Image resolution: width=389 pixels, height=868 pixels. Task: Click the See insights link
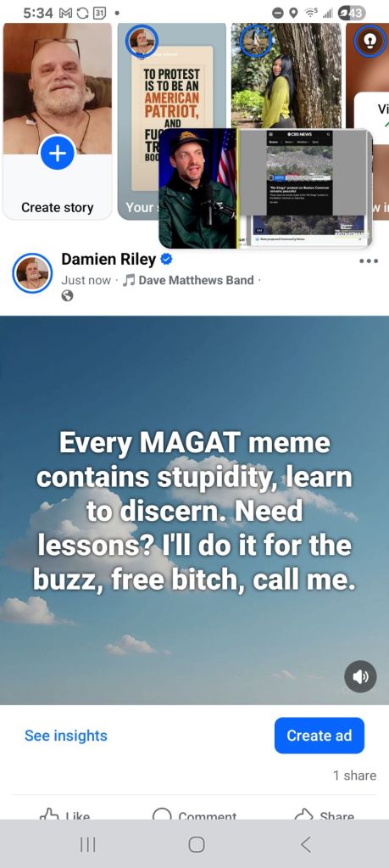[x=66, y=736]
